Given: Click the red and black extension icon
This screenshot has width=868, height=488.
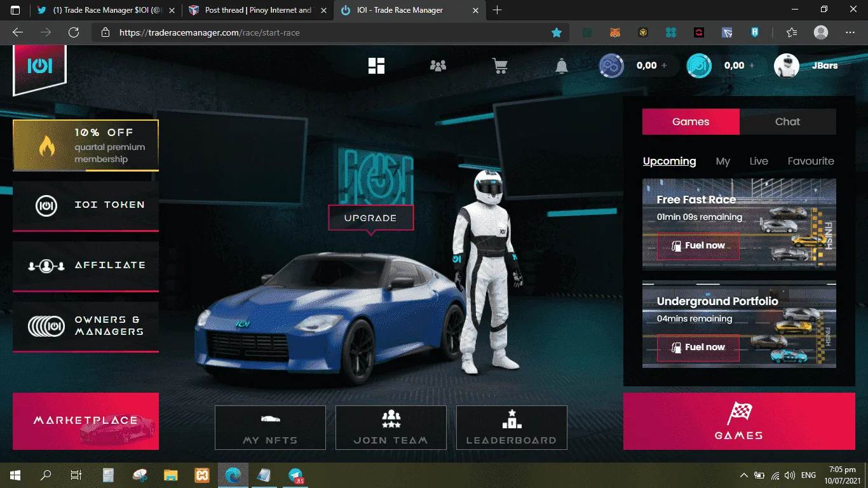Looking at the screenshot, I should 699,32.
